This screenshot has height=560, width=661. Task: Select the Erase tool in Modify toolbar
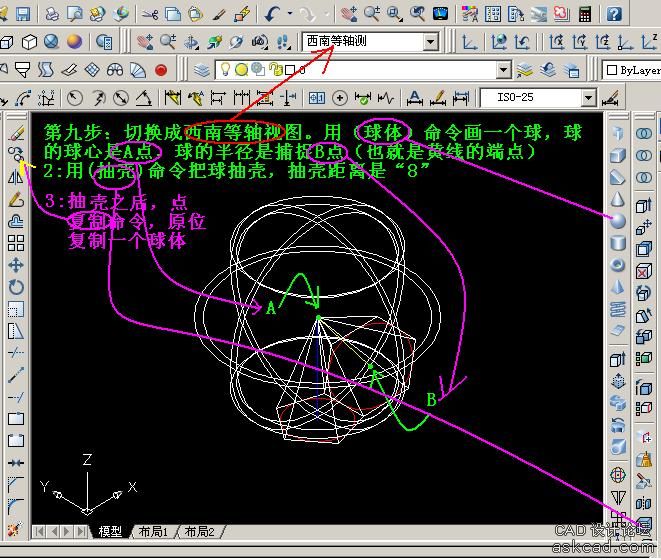16,134
